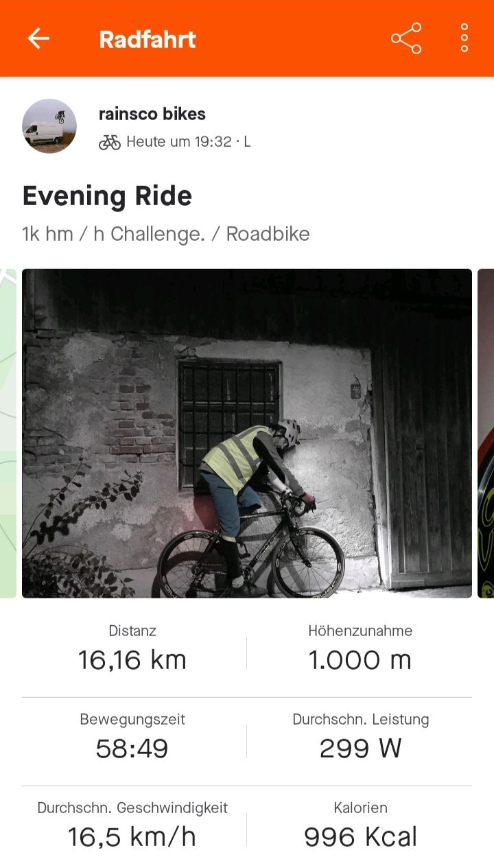Tap the Heute um 19:32 timestamp
The image size is (494, 868).
point(179,142)
